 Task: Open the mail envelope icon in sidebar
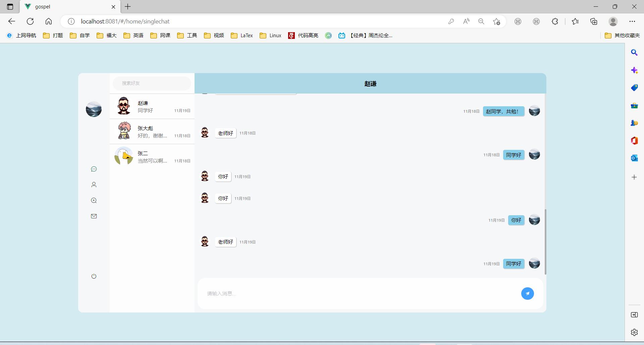click(94, 216)
